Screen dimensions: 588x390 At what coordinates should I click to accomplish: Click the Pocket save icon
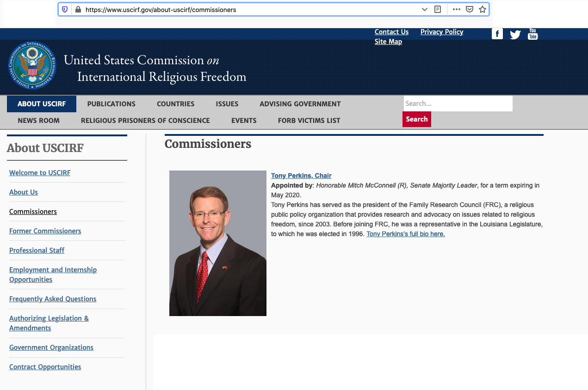point(469,9)
